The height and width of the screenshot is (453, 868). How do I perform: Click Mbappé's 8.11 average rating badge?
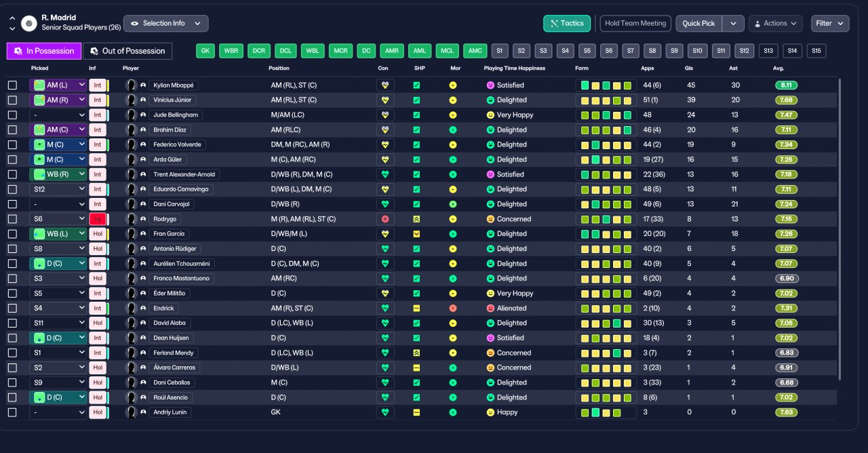click(787, 85)
